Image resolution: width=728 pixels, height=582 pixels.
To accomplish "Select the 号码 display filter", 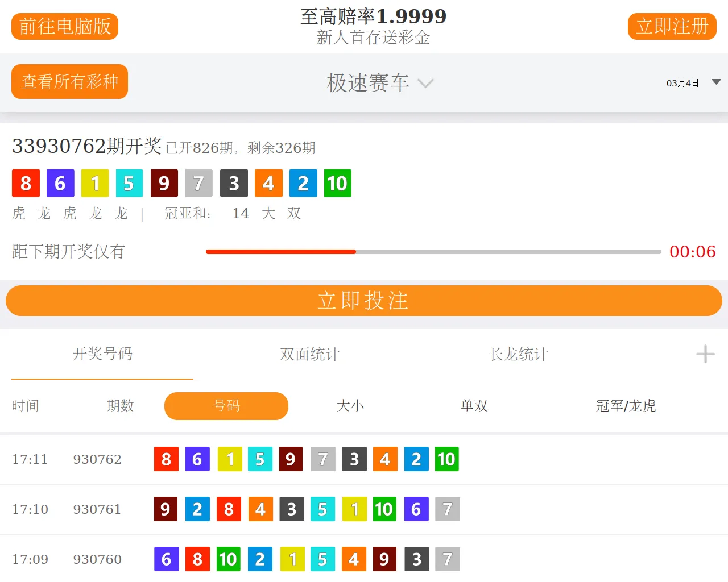I will coord(226,406).
